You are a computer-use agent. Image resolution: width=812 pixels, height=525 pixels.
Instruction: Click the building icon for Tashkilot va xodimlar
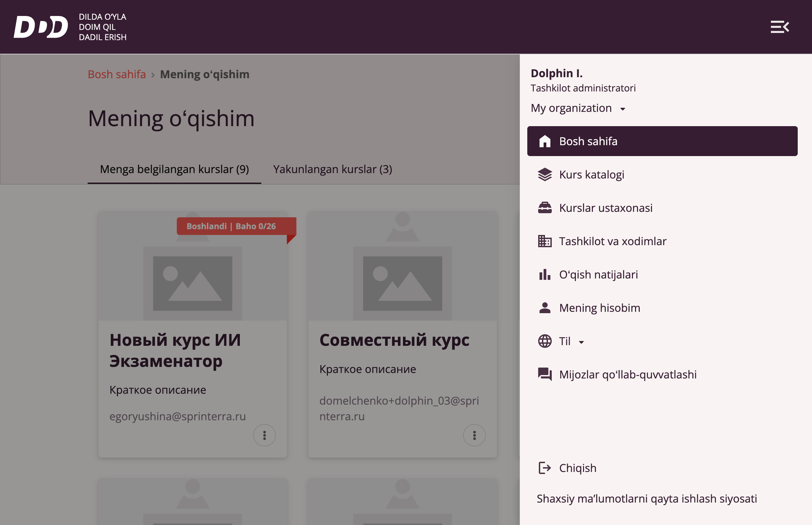click(545, 241)
